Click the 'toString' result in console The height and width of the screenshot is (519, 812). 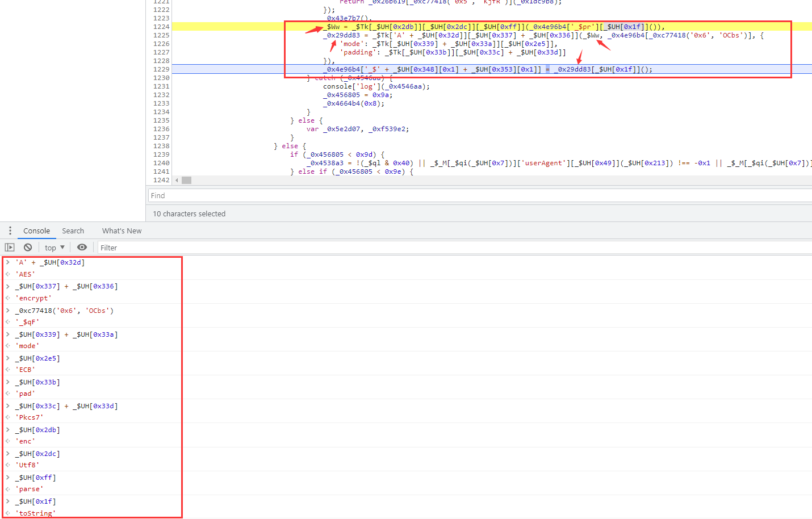(35, 513)
